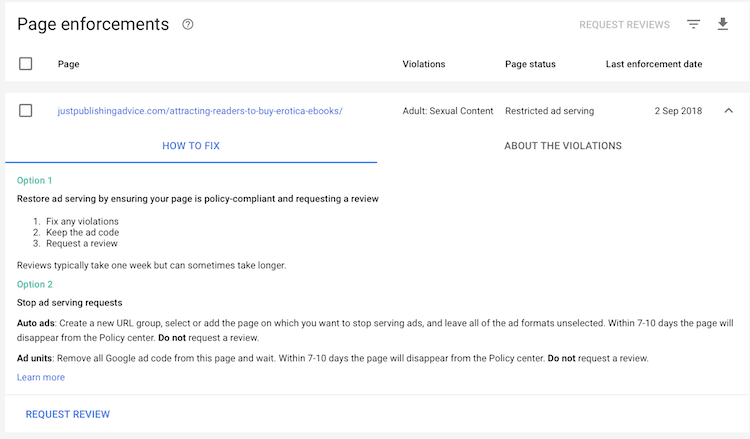Viewport: 750px width, 439px height.
Task: Click the Violations column header
Action: (x=424, y=64)
